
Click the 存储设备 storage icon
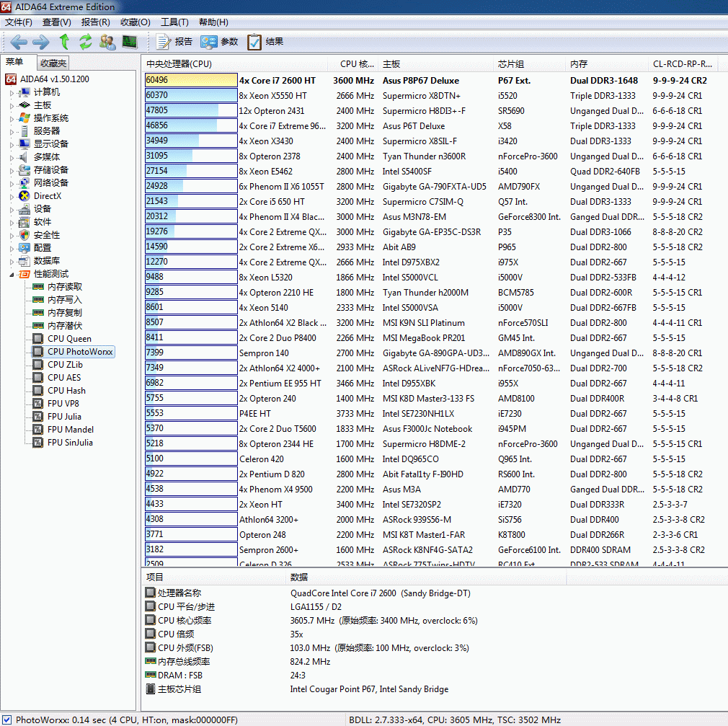click(25, 170)
